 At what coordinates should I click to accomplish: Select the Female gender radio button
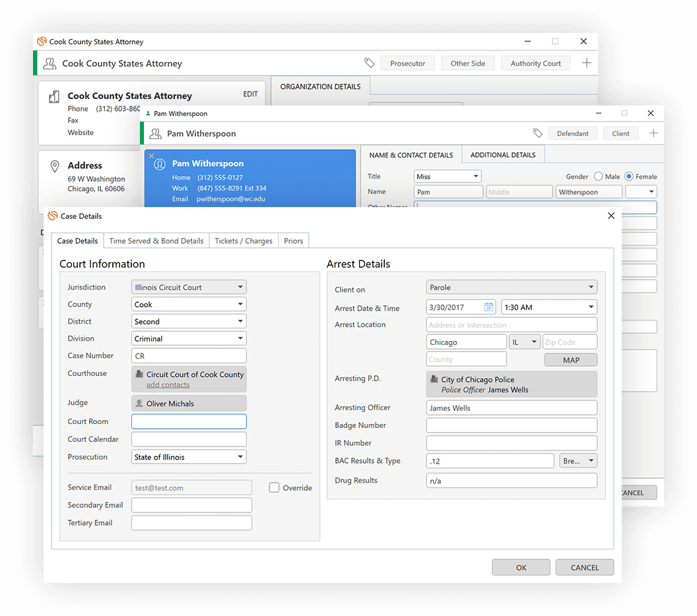tap(628, 177)
